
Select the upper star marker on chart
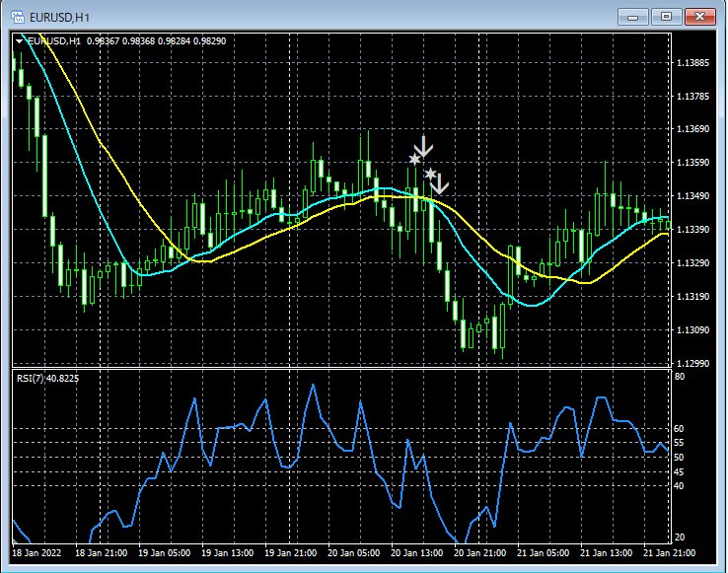point(414,160)
